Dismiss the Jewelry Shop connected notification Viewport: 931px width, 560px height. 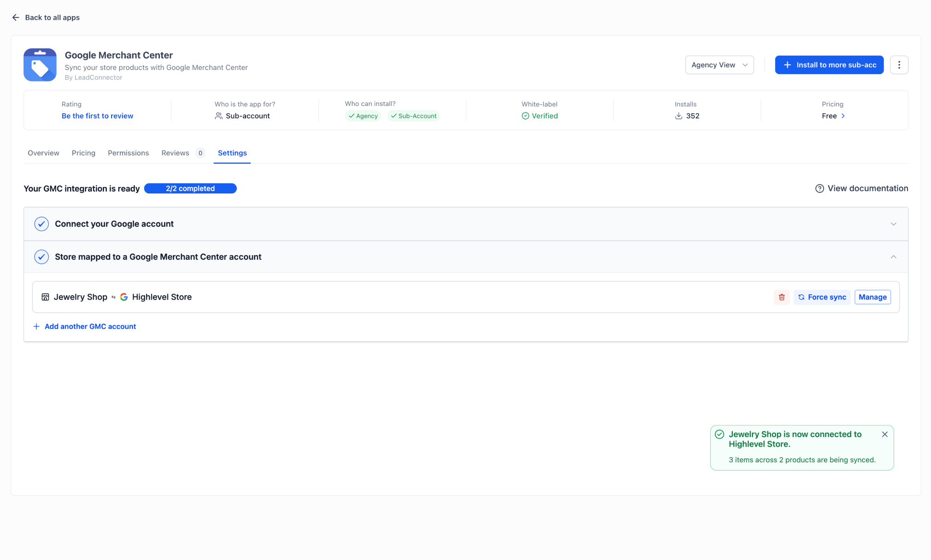point(884,434)
